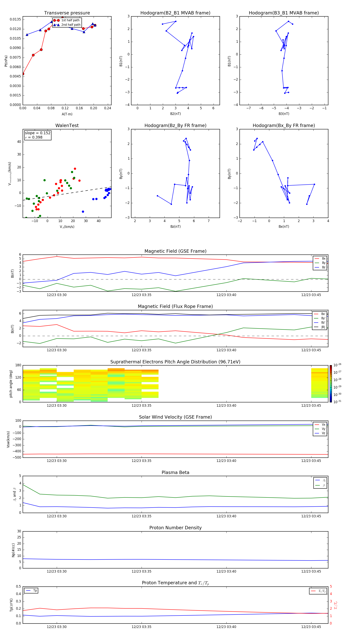The width and height of the screenshot is (351, 644).
Task: Click the "V_remaining(km/s)" y-axis label
Action: click(x=10, y=173)
